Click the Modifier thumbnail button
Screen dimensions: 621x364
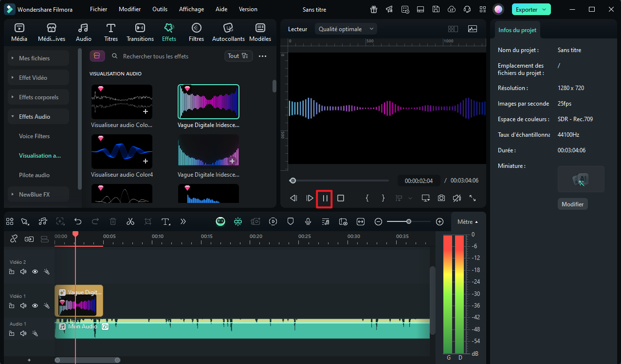tap(572, 204)
